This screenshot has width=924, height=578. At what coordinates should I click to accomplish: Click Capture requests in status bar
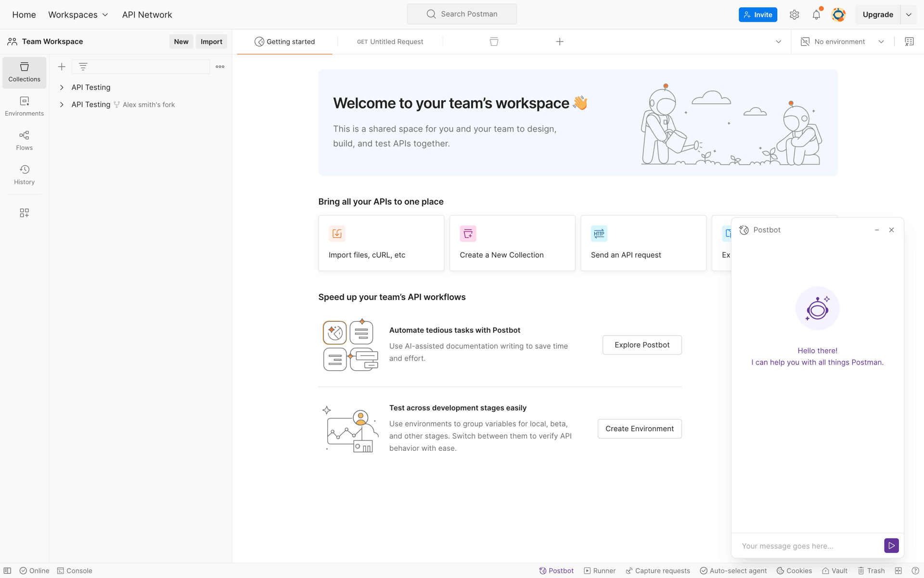click(657, 571)
